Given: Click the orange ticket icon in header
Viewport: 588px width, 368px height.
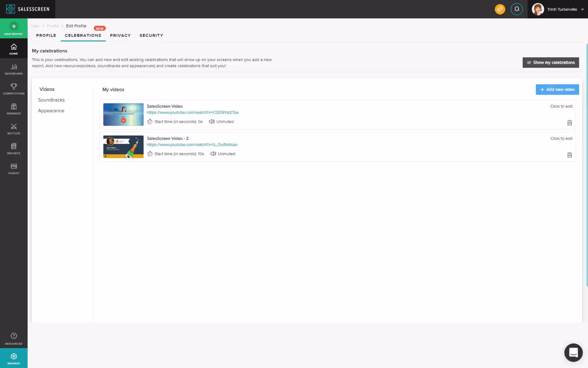Looking at the screenshot, I should point(500,9).
